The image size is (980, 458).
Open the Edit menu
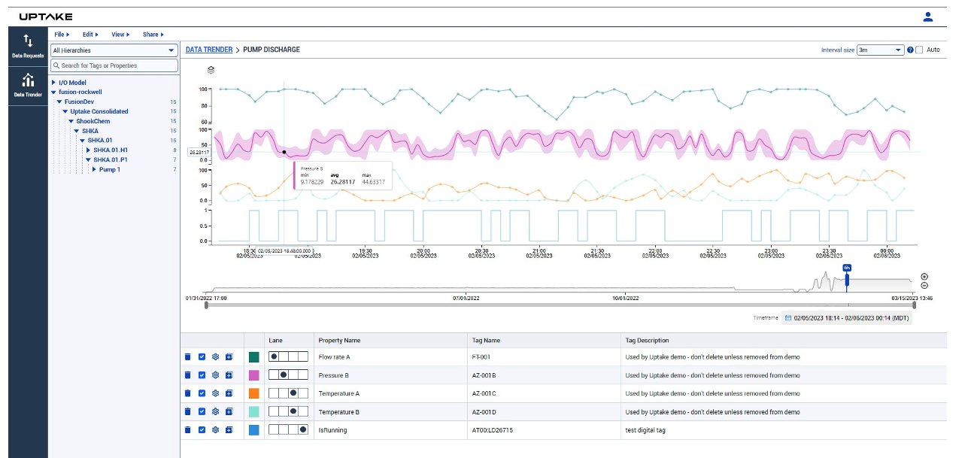[90, 35]
